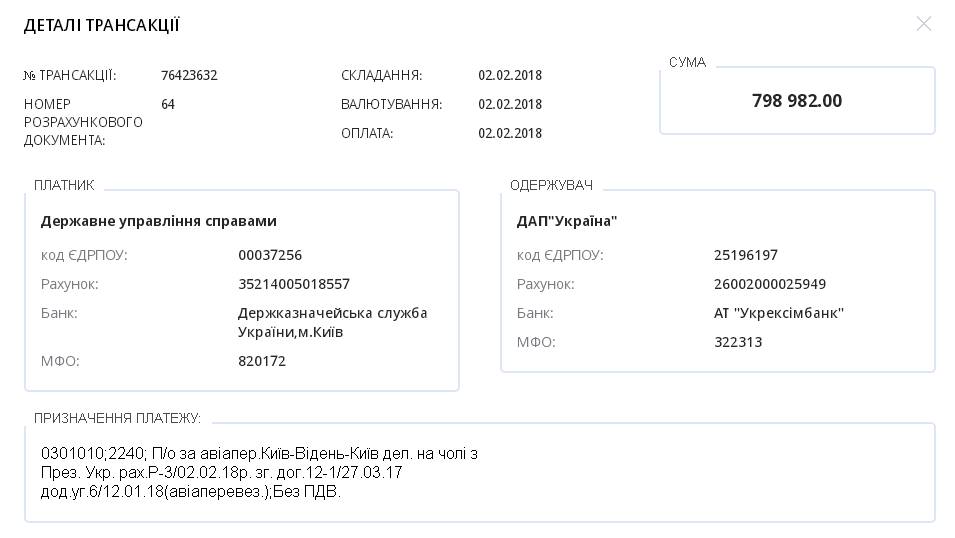This screenshot has height=538, width=955.
Task: Click the recipient ЄДРПОУ code 25196197
Action: (x=746, y=255)
